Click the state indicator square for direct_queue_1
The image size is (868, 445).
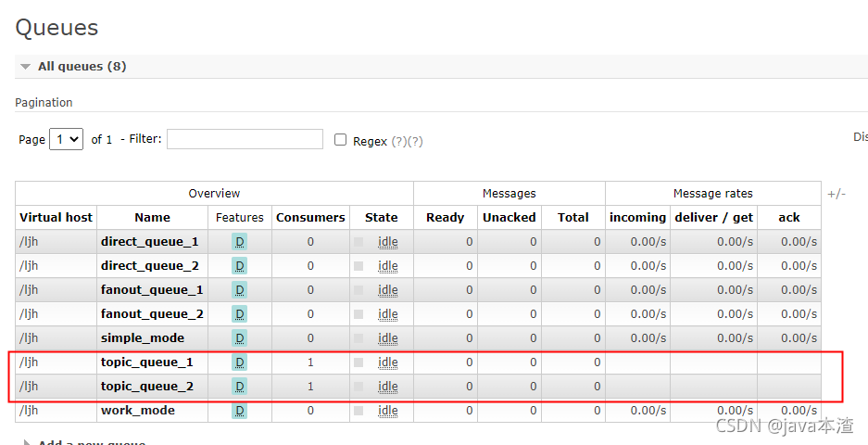click(359, 242)
